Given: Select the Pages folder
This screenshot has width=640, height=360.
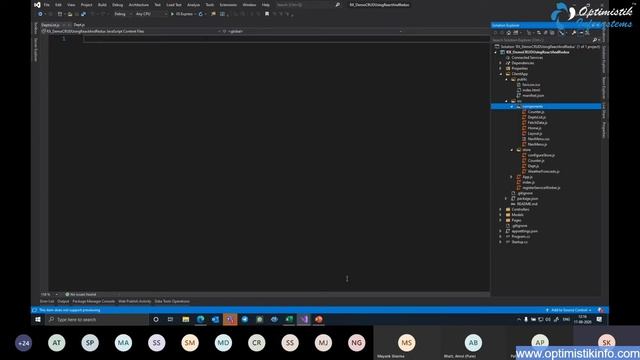Looking at the screenshot, I should point(516,220).
